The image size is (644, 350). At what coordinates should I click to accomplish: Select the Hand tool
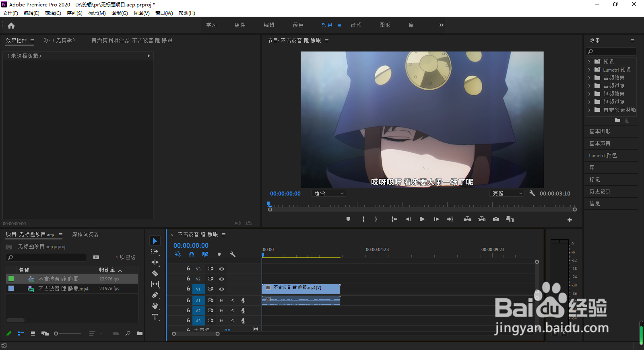[155, 306]
